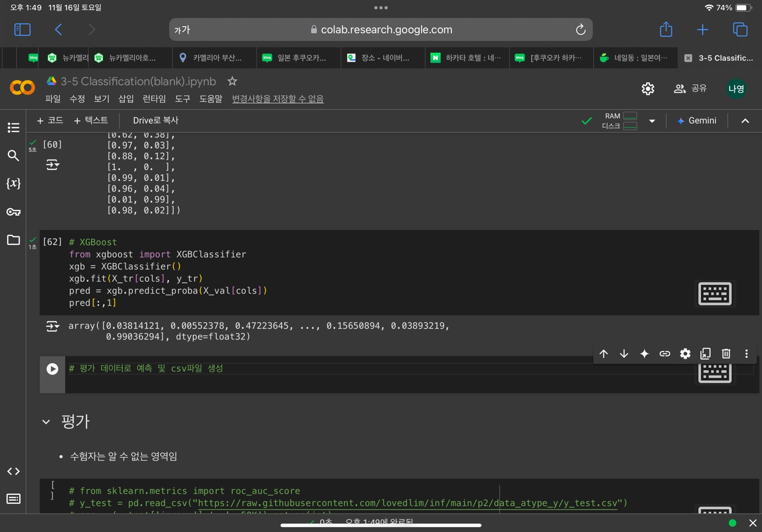Tap the three dots multitasking control
This screenshot has width=762, height=532.
[x=381, y=8]
